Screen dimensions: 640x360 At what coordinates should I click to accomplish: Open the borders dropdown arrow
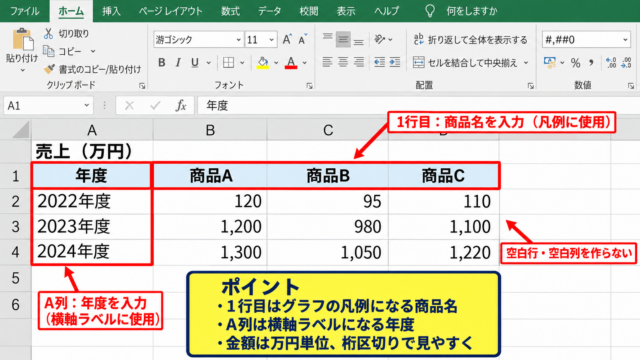pyautogui.click(x=242, y=63)
